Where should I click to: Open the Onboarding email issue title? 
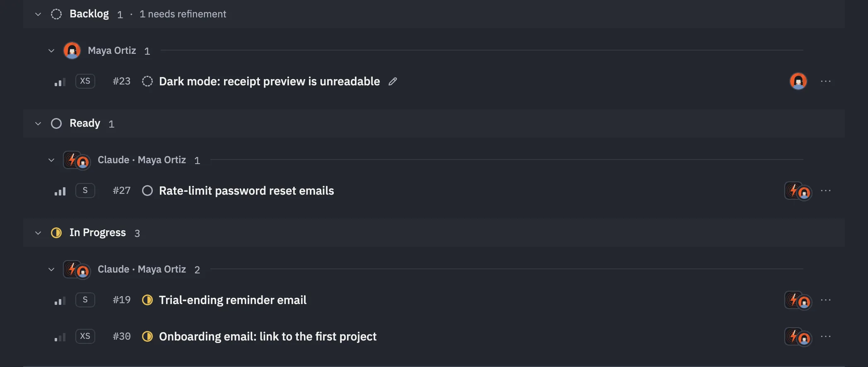(x=268, y=336)
